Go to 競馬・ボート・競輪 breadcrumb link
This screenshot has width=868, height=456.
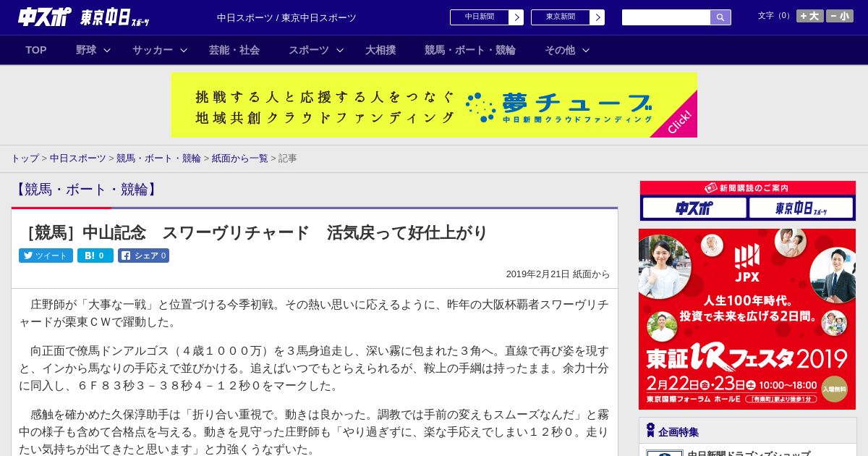[x=158, y=158]
